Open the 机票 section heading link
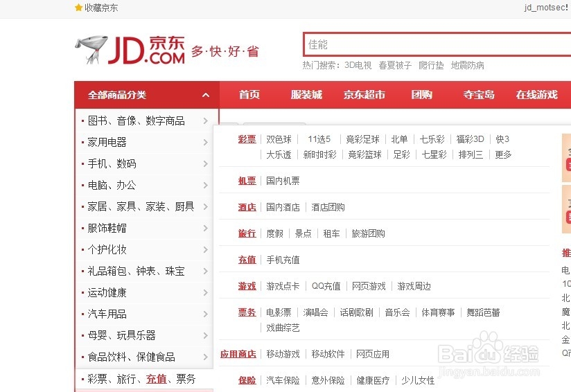This screenshot has width=571, height=392. [247, 181]
